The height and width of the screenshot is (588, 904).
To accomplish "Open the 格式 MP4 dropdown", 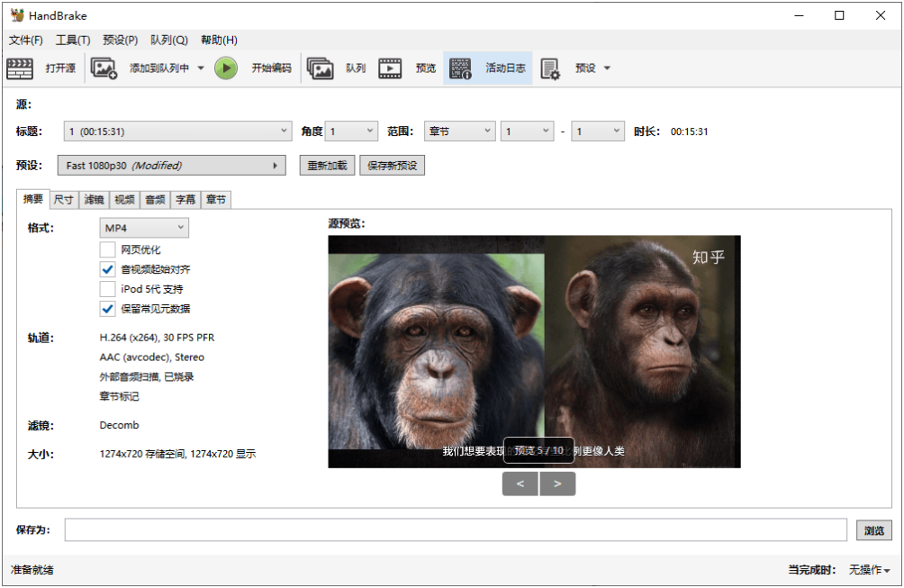I will pyautogui.click(x=144, y=228).
